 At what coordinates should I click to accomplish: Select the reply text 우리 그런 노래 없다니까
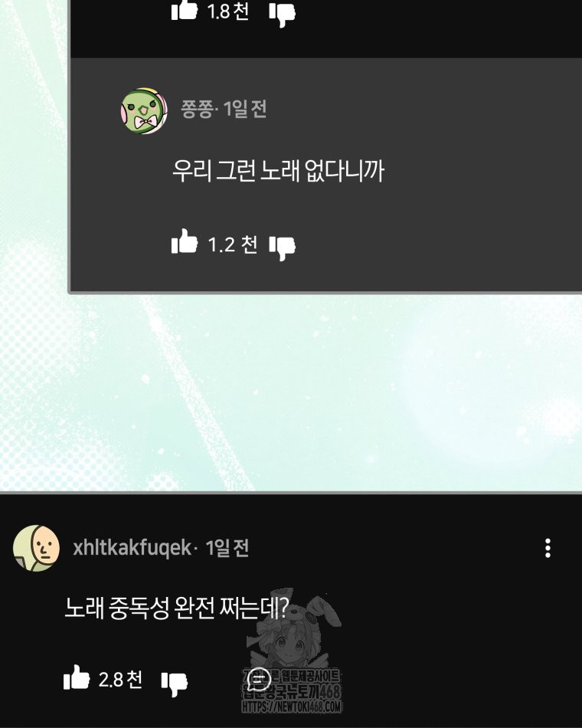click(x=278, y=171)
